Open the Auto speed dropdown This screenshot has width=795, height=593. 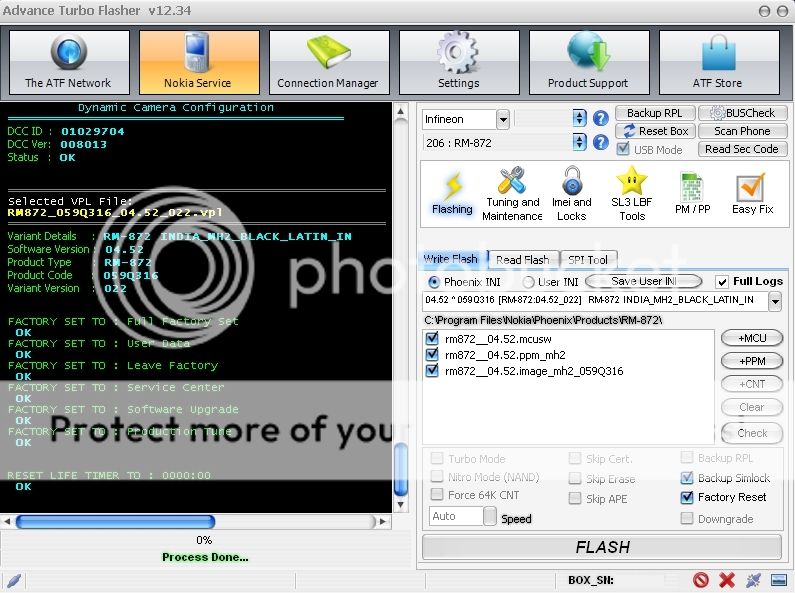(490, 516)
